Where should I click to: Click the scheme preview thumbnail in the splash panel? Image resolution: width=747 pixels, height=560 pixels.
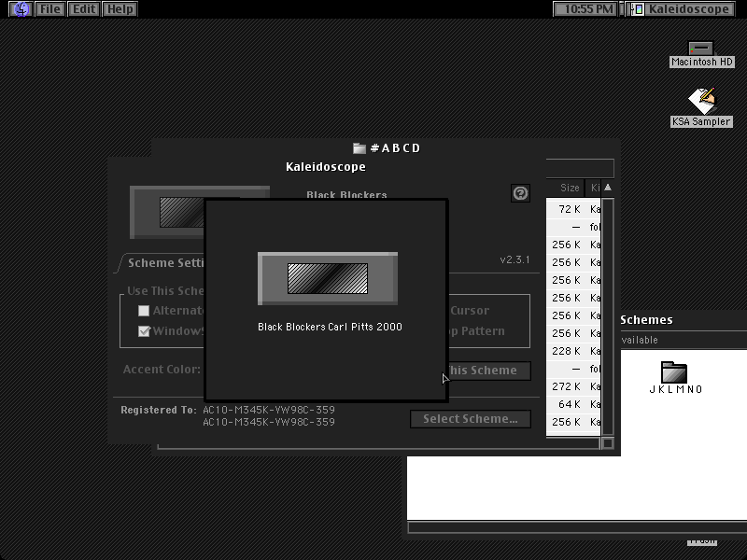(x=328, y=278)
